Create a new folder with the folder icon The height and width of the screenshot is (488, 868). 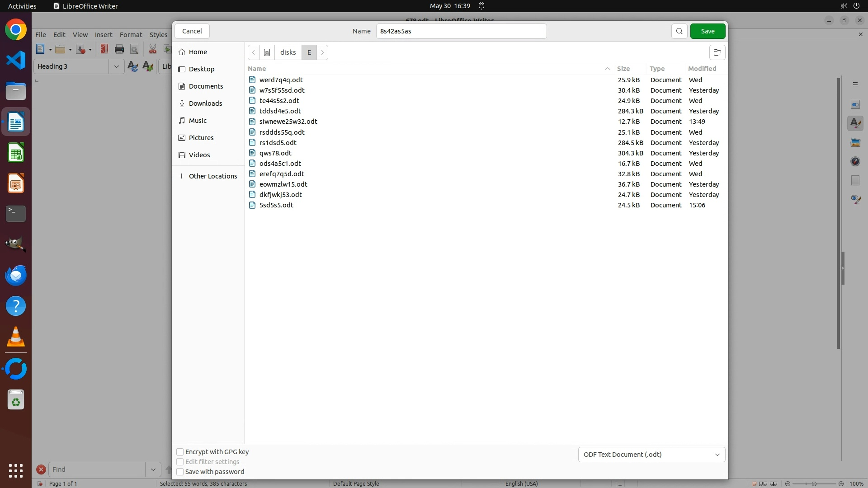tap(717, 52)
